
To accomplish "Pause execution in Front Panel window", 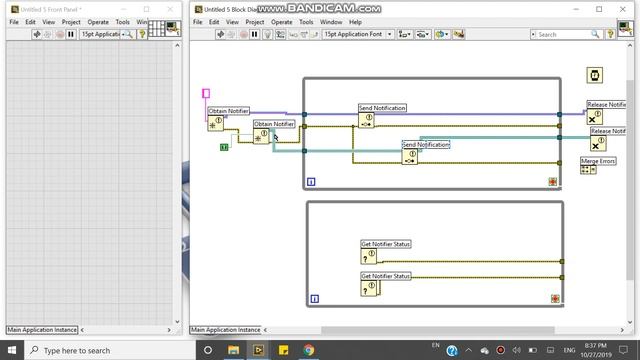I will (x=71, y=34).
